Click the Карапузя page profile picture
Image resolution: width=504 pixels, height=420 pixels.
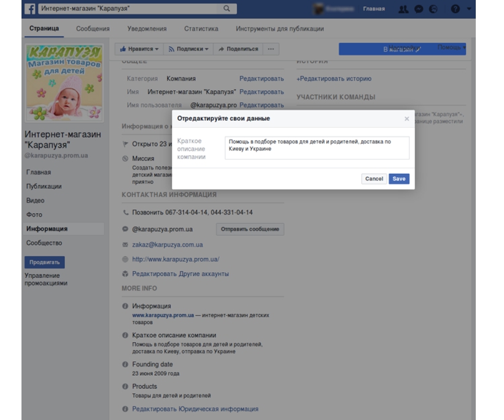[64, 82]
